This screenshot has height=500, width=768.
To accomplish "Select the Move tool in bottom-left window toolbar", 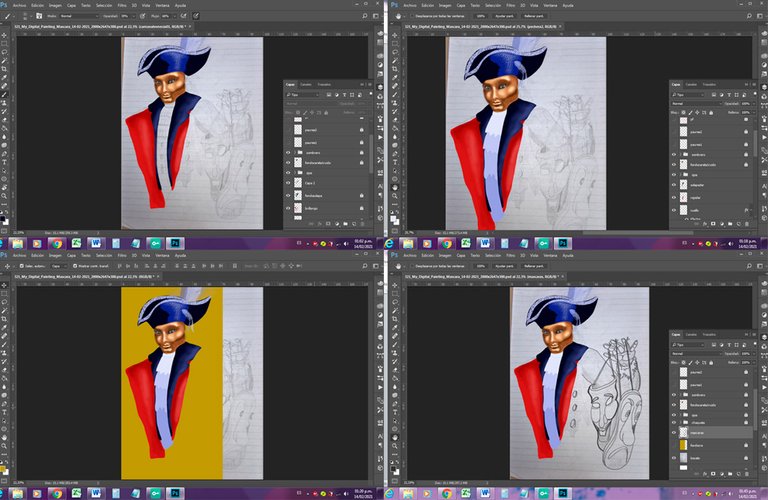I will click(x=4, y=285).
